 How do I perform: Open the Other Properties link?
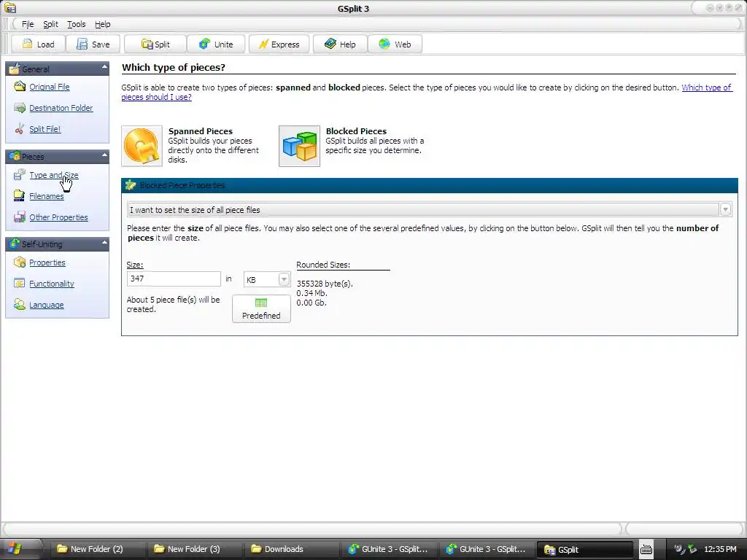(x=58, y=217)
